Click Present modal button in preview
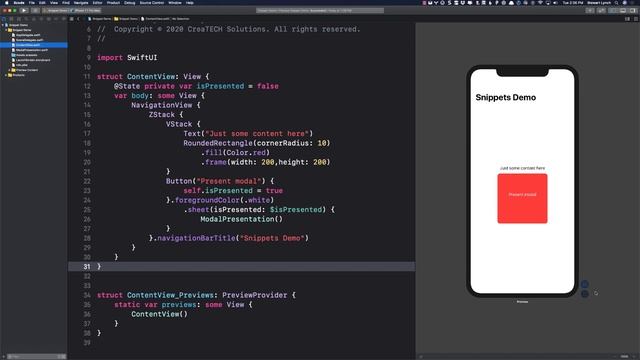The image size is (640, 360). [522, 195]
